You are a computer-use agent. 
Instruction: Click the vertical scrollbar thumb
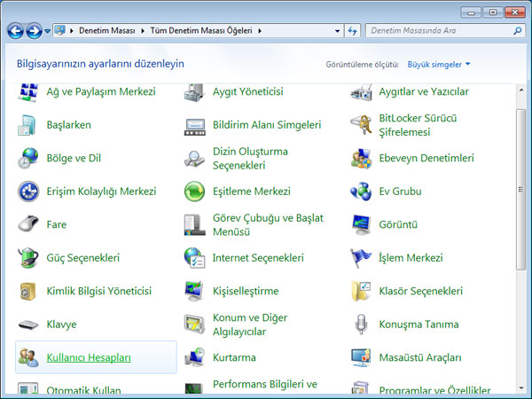[520, 190]
